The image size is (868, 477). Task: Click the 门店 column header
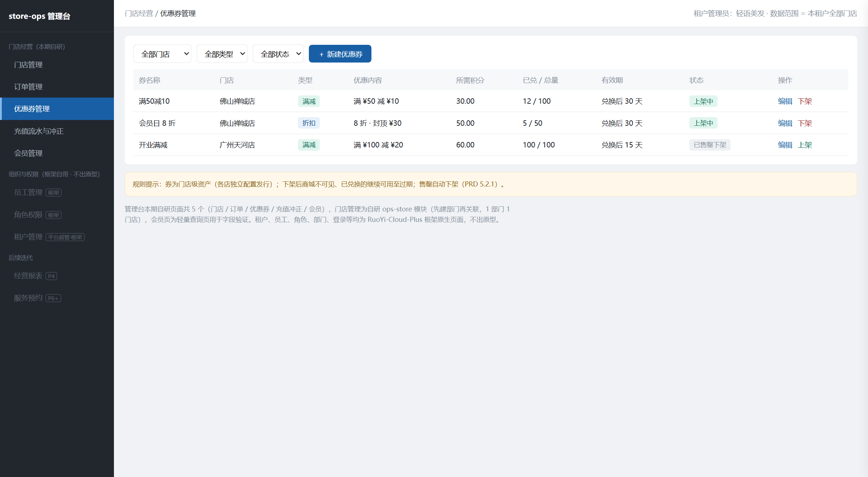pos(227,80)
